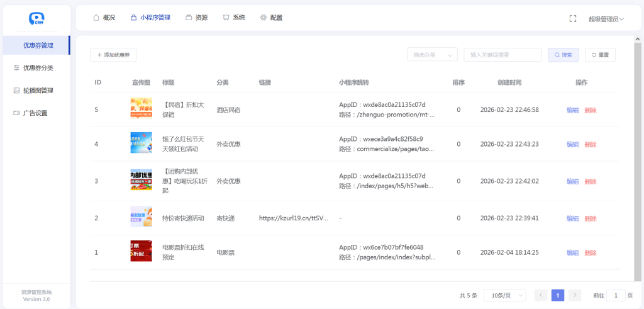Delete the 饿了么红包节 coupon
Screen dimensions: 644x309
click(x=590, y=144)
